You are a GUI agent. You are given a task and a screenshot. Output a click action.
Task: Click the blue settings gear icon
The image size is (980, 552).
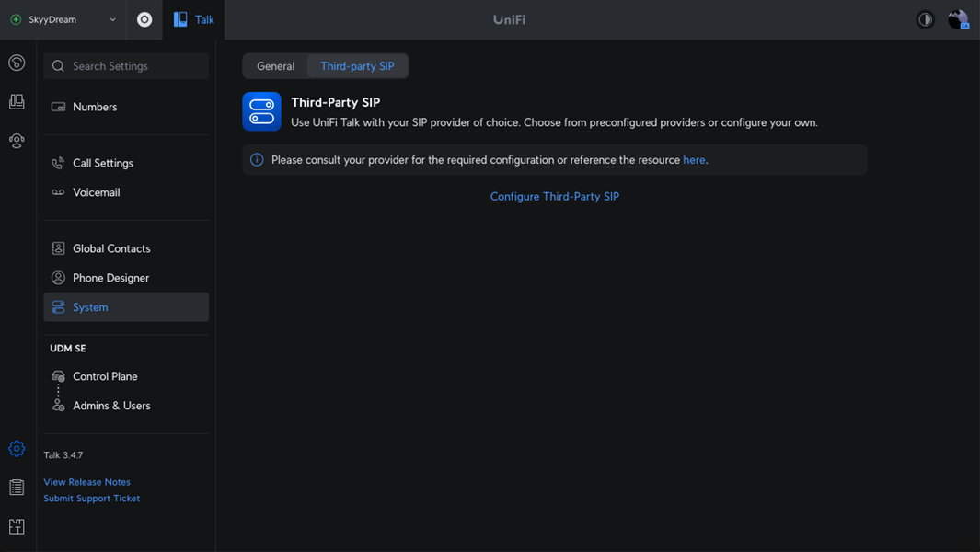(17, 449)
